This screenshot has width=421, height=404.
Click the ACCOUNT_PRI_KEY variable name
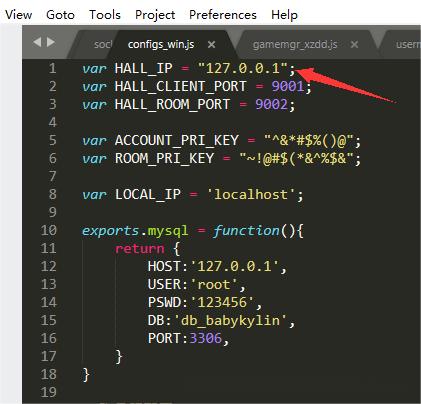[x=177, y=141]
